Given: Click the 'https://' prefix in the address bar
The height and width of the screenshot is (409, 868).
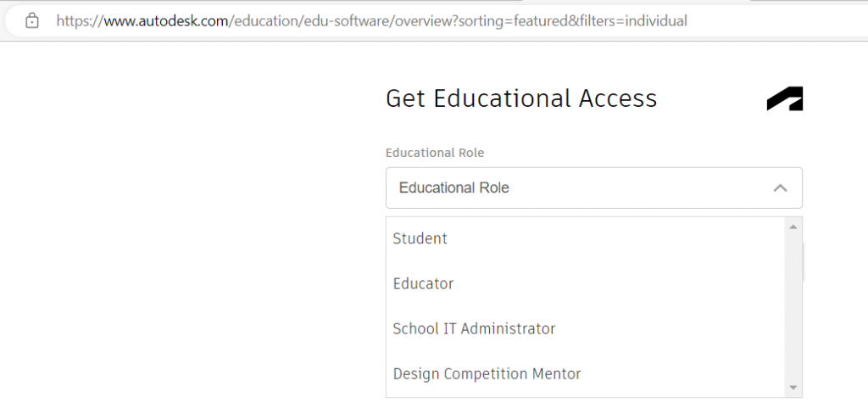Looking at the screenshot, I should [79, 20].
